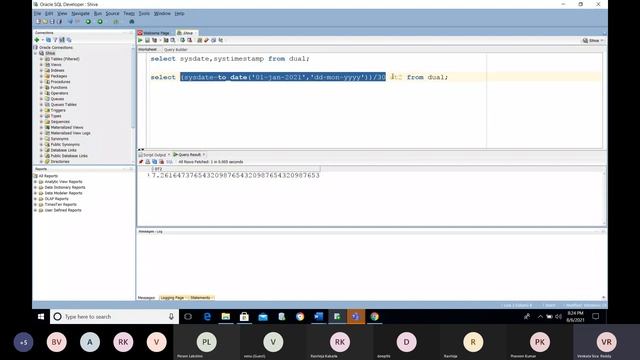Click the green Forward navigation arrow

100,21
